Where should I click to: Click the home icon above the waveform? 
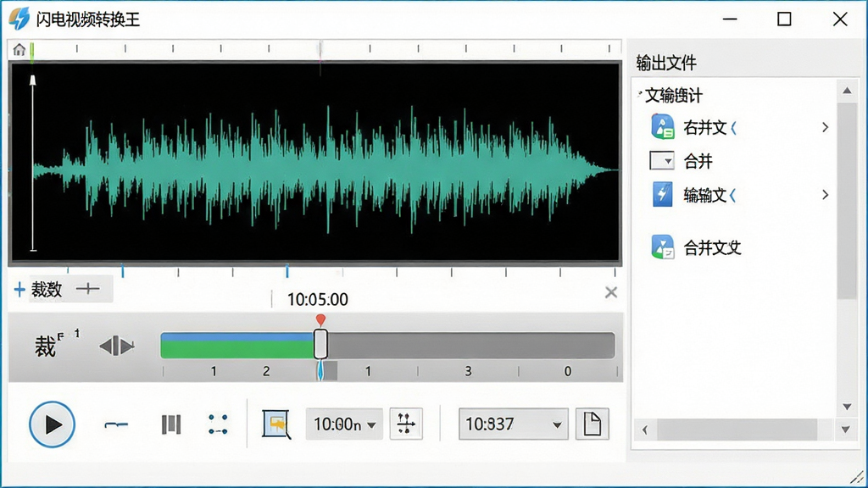coord(19,50)
